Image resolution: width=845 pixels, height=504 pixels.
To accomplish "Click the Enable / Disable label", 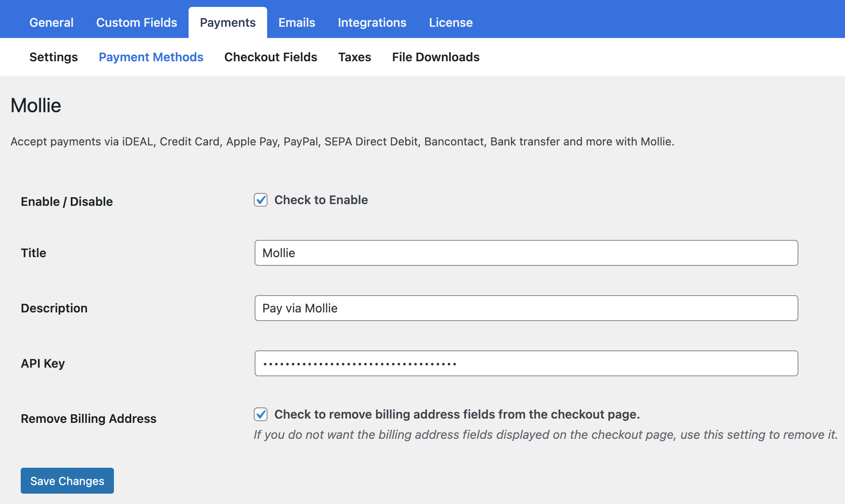I will point(67,202).
